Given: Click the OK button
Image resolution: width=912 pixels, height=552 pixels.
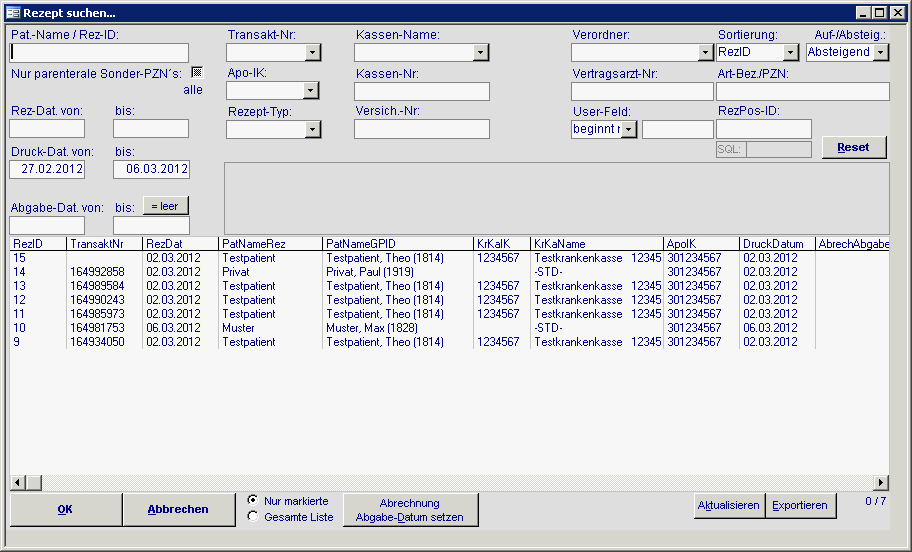Looking at the screenshot, I should coord(66,509).
